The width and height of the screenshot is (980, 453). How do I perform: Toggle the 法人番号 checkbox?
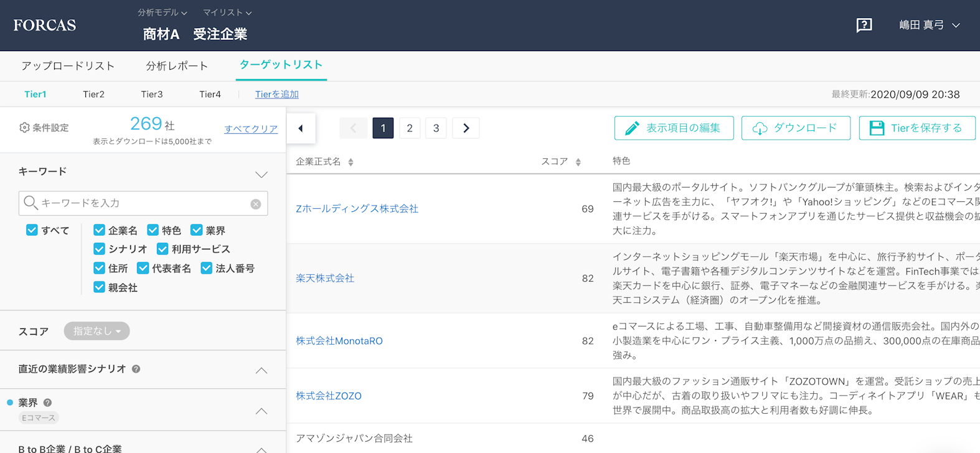[x=206, y=269]
